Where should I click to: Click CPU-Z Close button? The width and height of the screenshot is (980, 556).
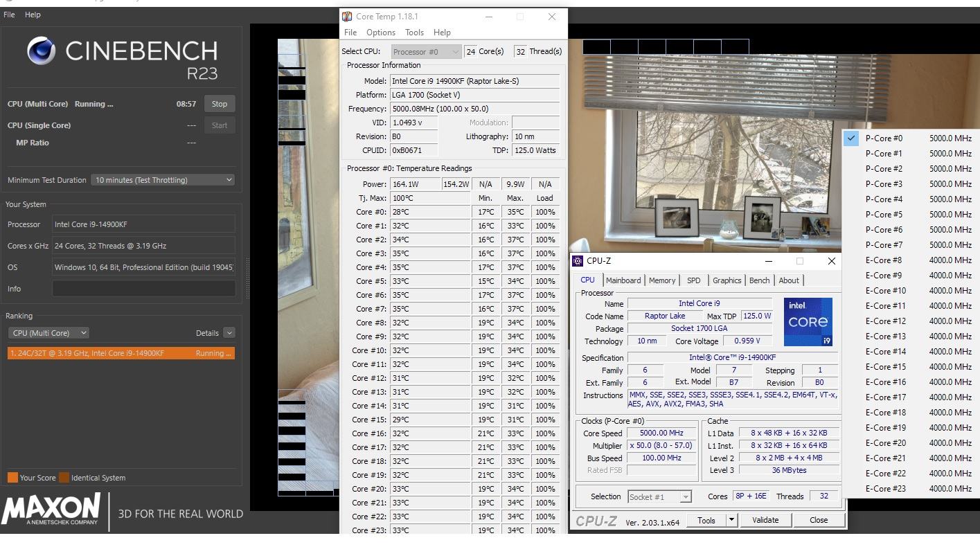coord(819,520)
